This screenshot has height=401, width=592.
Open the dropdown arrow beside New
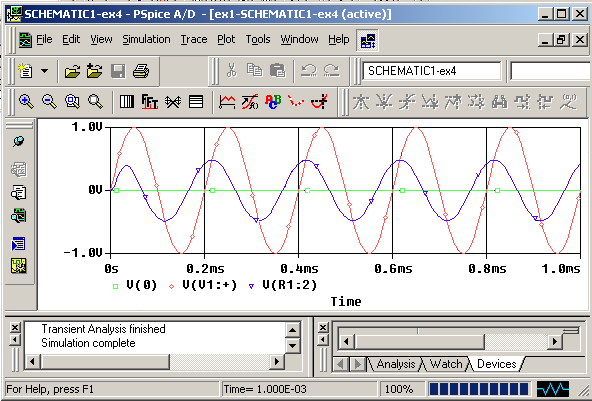click(45, 71)
